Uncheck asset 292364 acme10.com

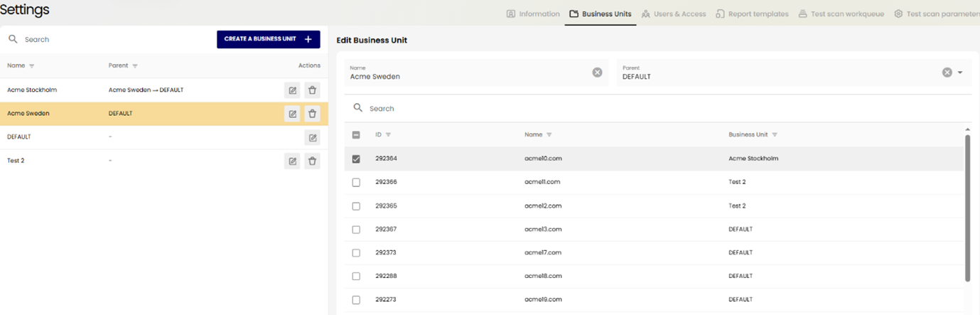tap(356, 159)
